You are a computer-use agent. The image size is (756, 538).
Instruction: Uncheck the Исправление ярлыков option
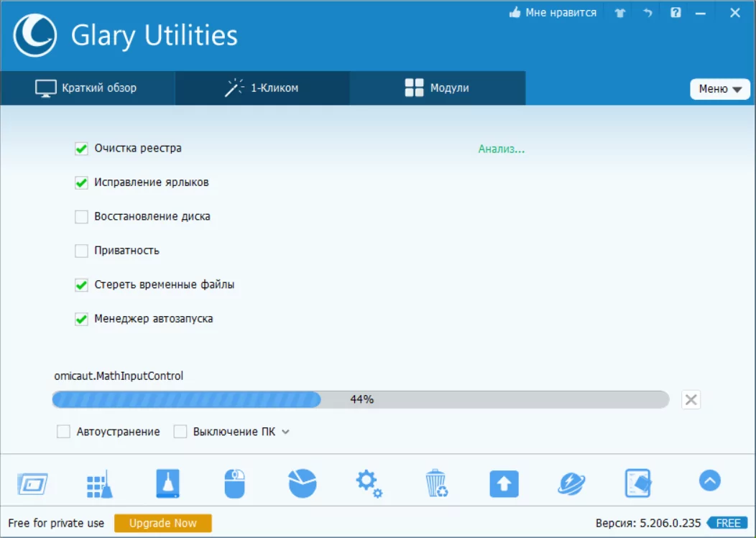tap(81, 182)
